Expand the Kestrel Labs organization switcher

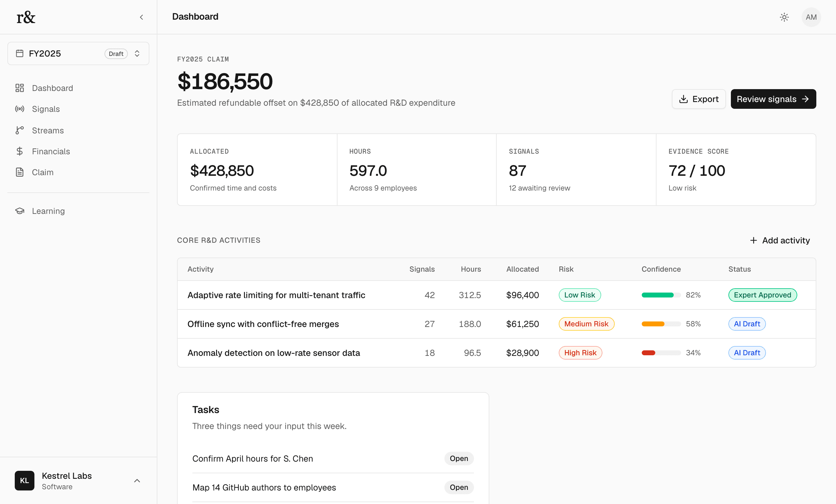78,481
